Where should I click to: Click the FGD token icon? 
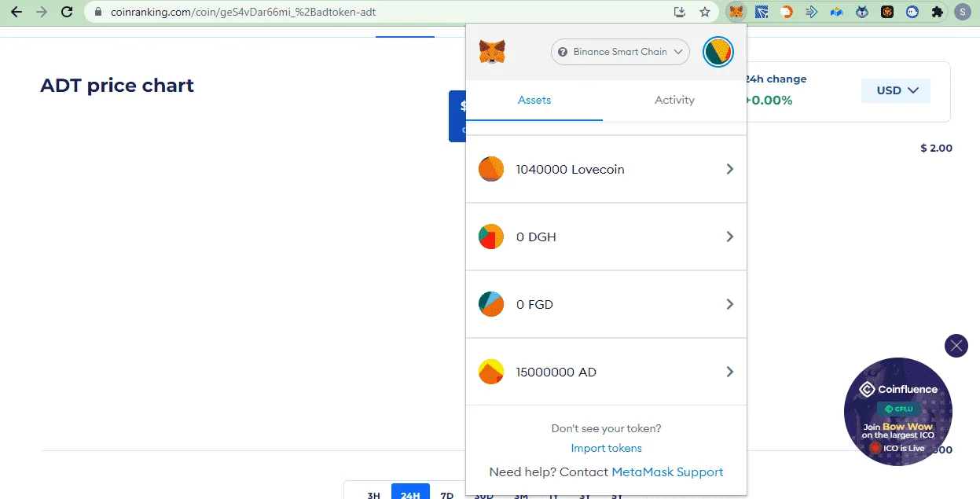[x=491, y=304]
